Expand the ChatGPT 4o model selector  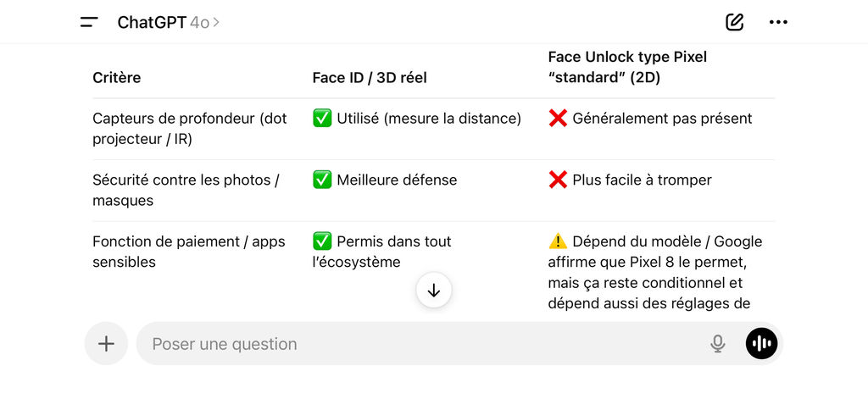168,22
